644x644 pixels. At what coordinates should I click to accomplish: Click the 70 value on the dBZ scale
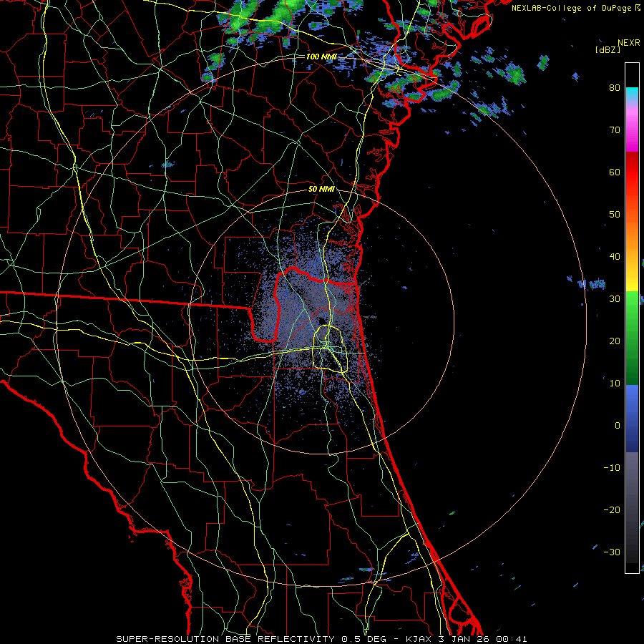pos(615,130)
